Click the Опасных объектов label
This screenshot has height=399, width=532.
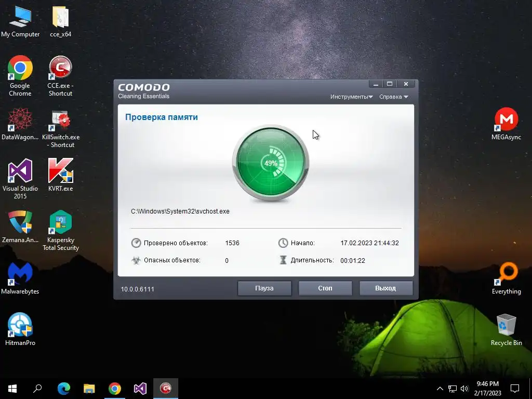(x=172, y=260)
